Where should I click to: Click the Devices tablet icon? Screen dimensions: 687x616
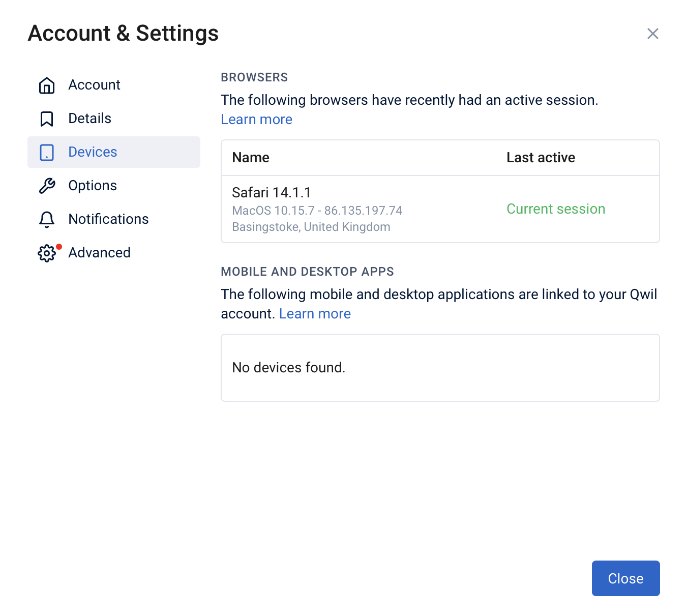point(47,153)
